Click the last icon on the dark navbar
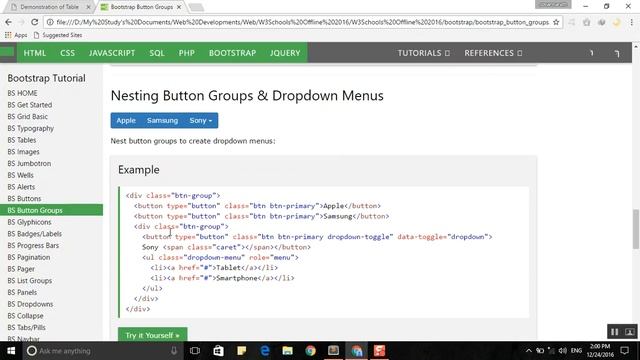The image size is (640, 360). (x=617, y=53)
